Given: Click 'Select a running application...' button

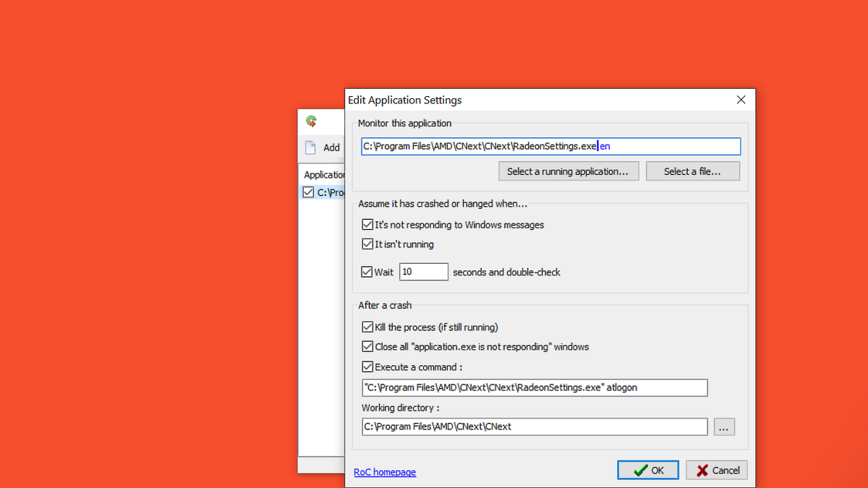Looking at the screenshot, I should coord(569,171).
